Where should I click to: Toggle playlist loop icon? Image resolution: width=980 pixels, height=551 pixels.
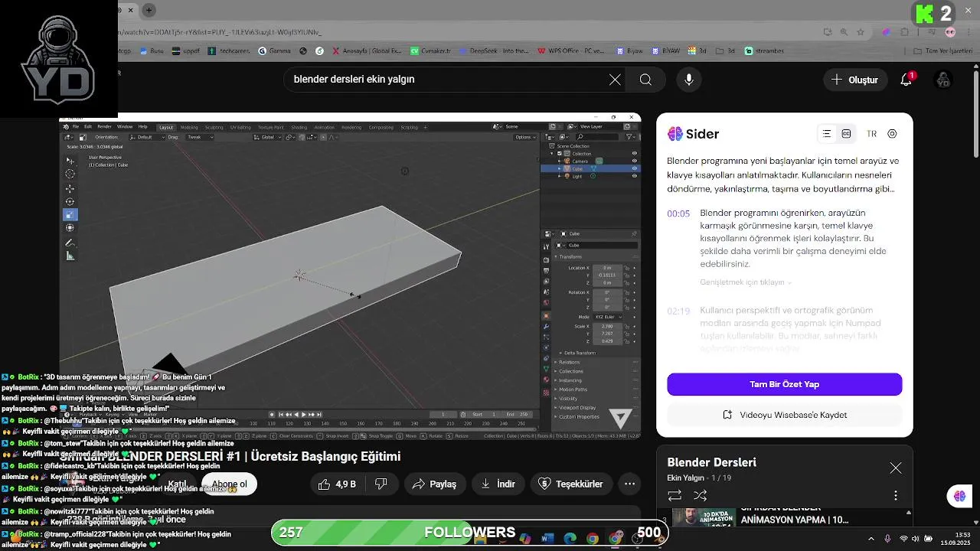click(x=675, y=496)
